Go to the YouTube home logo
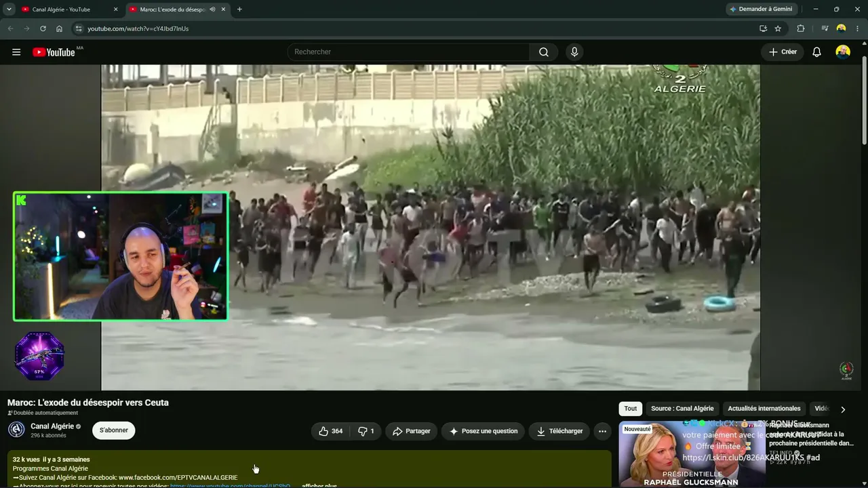 coord(54,52)
